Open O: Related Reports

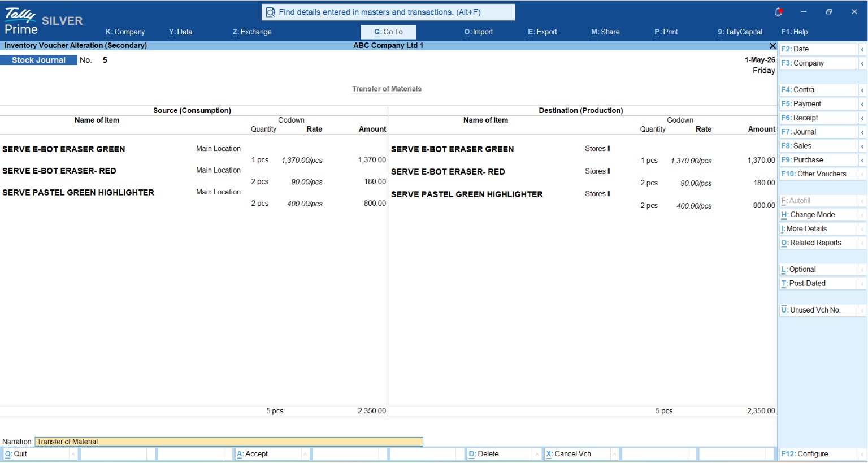click(x=818, y=243)
